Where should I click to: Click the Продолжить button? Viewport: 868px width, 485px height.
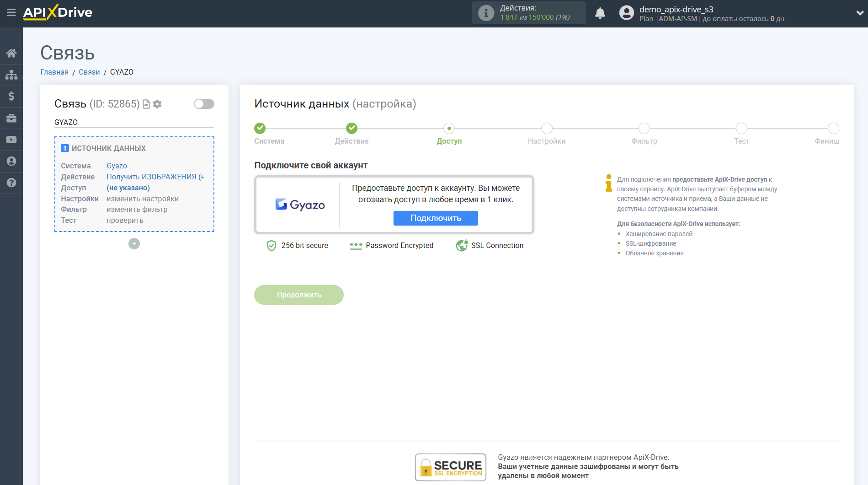[298, 295]
